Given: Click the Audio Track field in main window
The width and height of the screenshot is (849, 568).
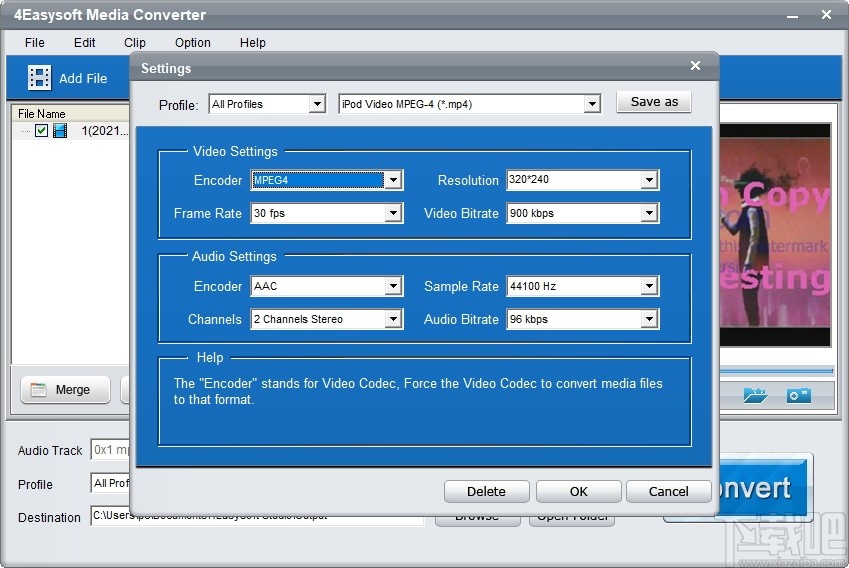Looking at the screenshot, I should click(110, 450).
